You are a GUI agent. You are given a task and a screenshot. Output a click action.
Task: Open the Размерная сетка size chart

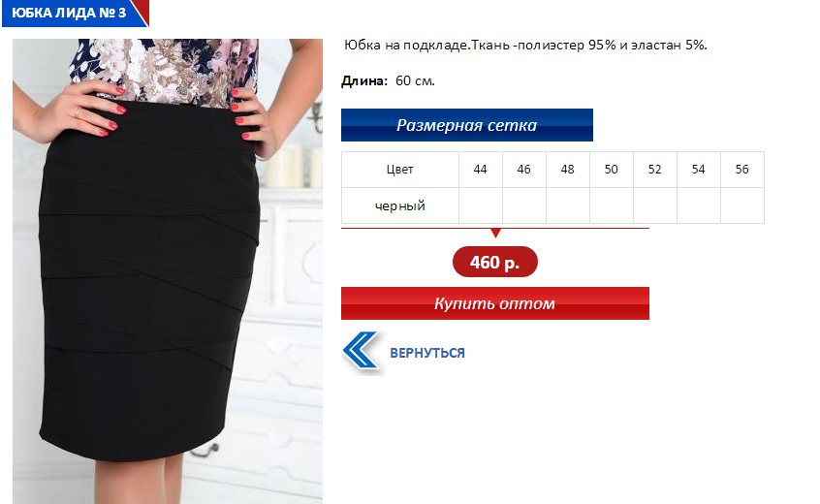(466, 125)
